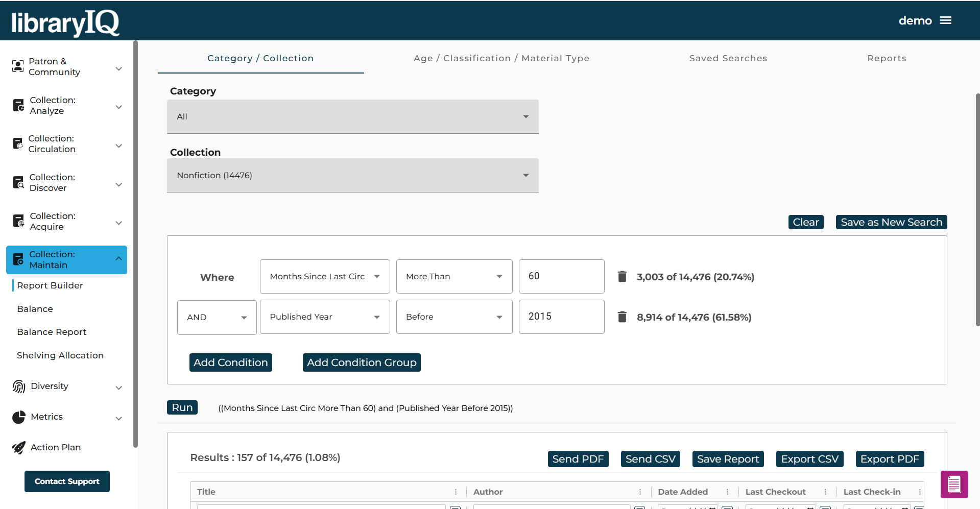The width and height of the screenshot is (980, 509).
Task: Open Balance Report in sidebar
Action: pyautogui.click(x=52, y=332)
